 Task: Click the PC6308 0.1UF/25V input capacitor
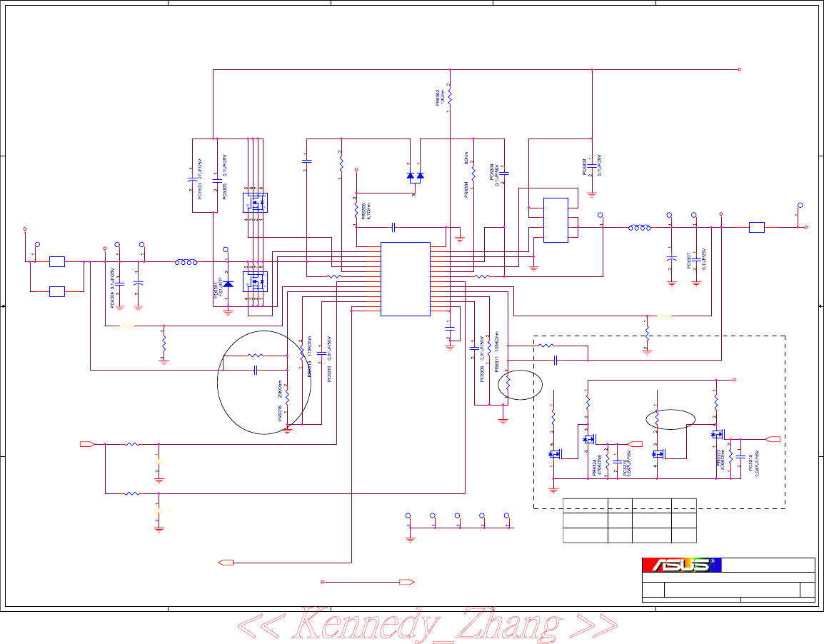[120, 283]
